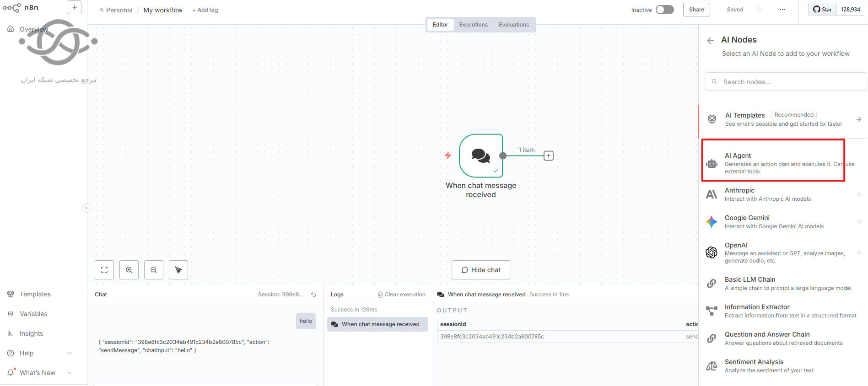The image size is (868, 386).
Task: Toggle the Inactive workflow switch
Action: point(665,10)
